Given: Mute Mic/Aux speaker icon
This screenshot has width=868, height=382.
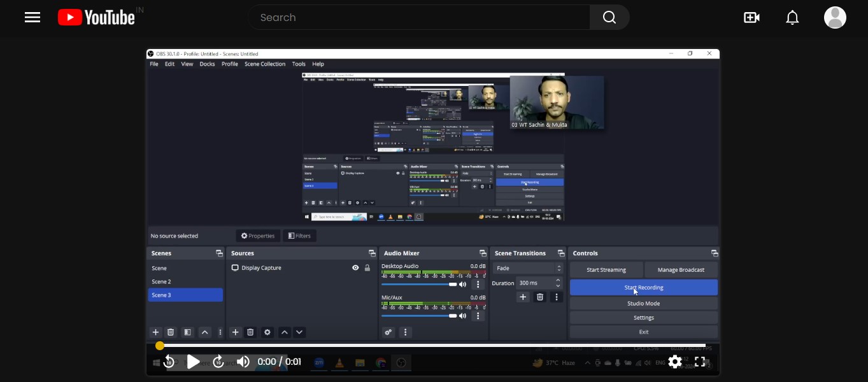Looking at the screenshot, I should pos(463,315).
